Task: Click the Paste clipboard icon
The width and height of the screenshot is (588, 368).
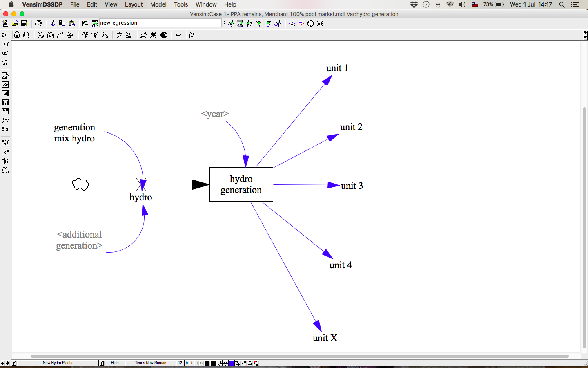Action: click(71, 23)
